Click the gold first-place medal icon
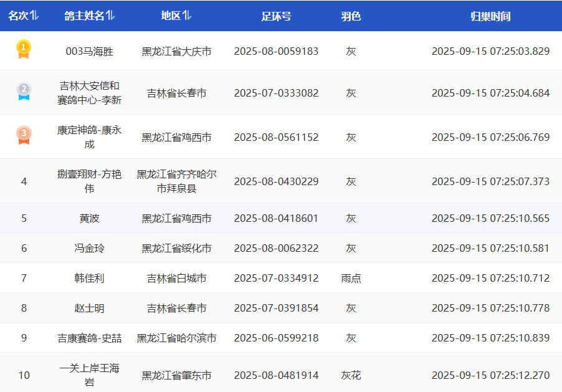562x392 pixels. 24,50
